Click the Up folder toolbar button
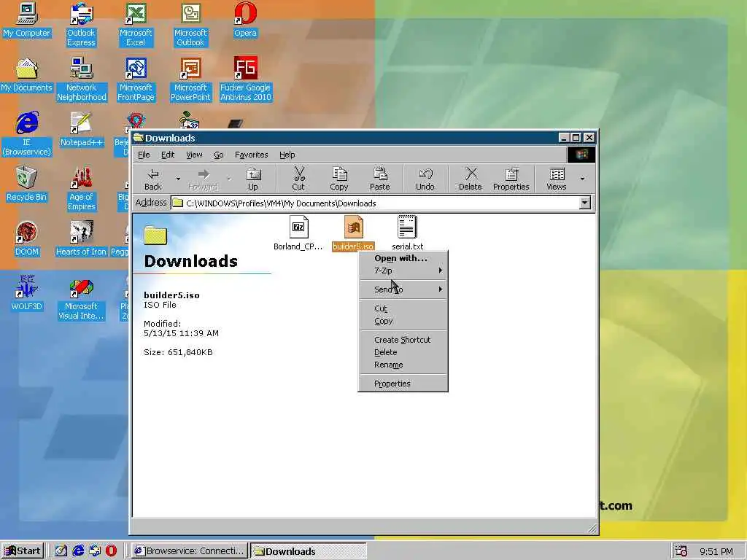Image resolution: width=747 pixels, height=560 pixels. coord(253,179)
